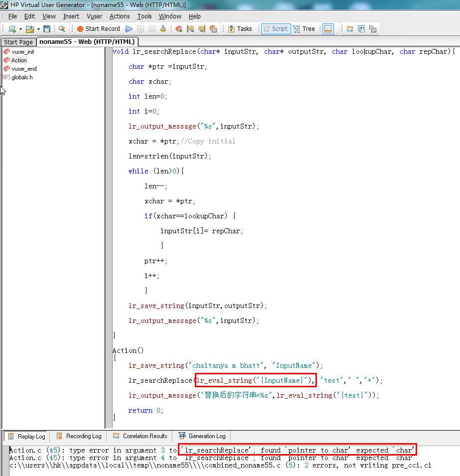Click the New Script icon

tap(12, 29)
